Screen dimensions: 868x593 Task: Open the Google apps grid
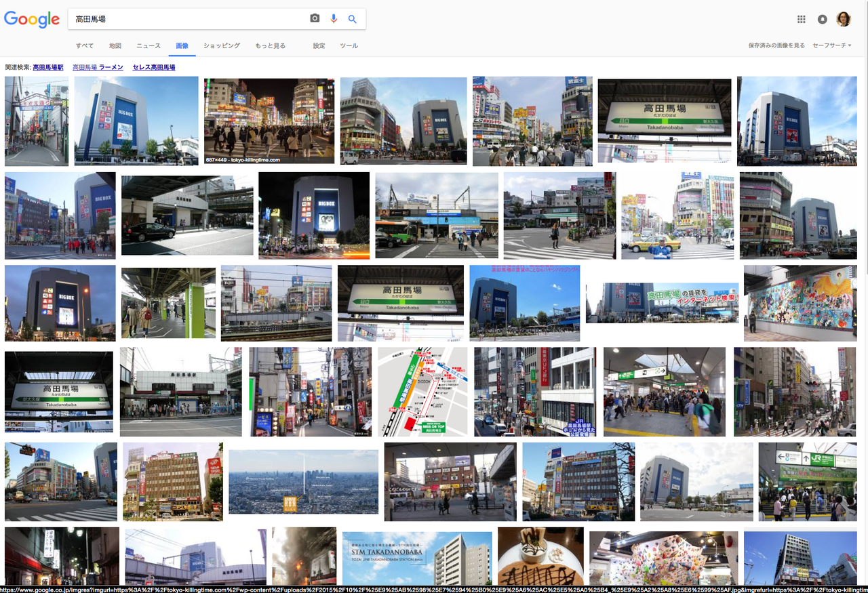click(802, 19)
